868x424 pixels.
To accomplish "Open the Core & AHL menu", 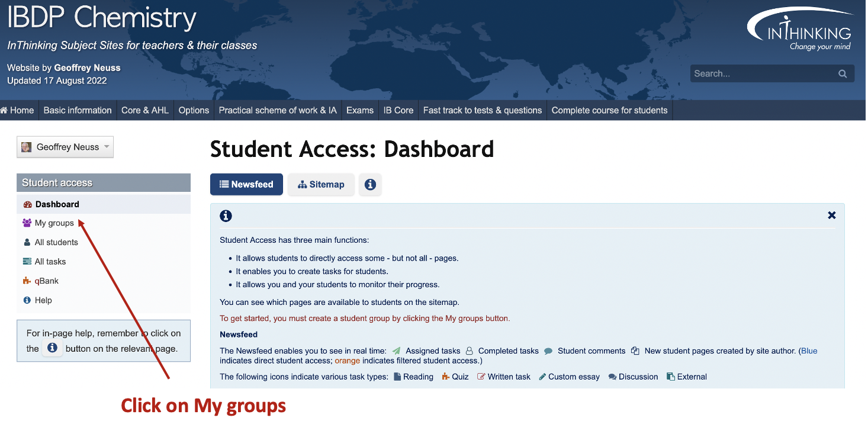I will (145, 111).
